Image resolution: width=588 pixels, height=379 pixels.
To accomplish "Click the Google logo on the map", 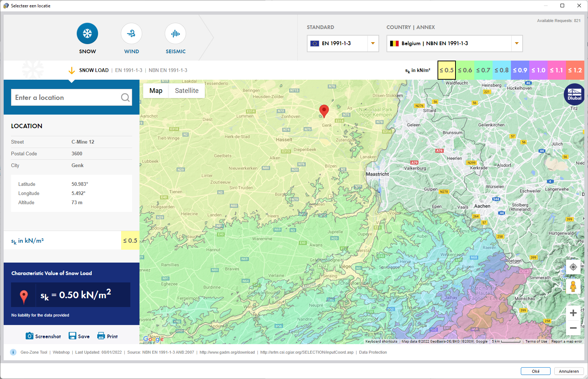I will 153,339.
